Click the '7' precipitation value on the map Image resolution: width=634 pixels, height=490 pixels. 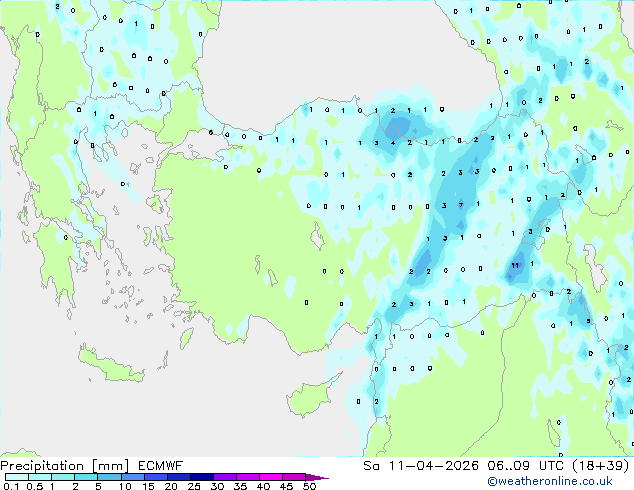point(461,205)
